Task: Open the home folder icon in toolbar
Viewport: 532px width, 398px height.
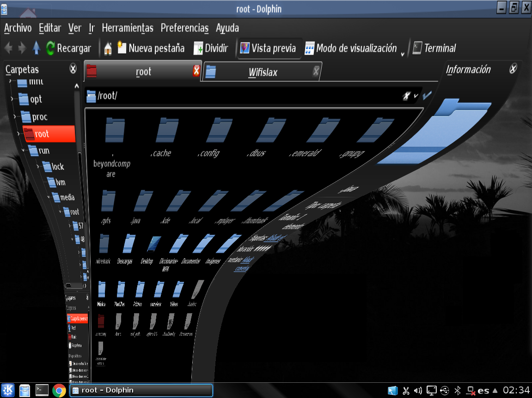Action: click(108, 48)
